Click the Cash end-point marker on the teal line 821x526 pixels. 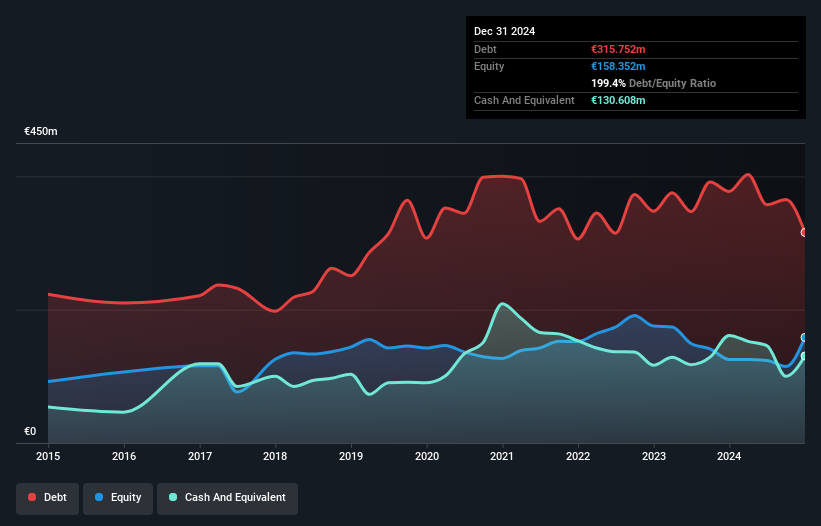(x=805, y=356)
